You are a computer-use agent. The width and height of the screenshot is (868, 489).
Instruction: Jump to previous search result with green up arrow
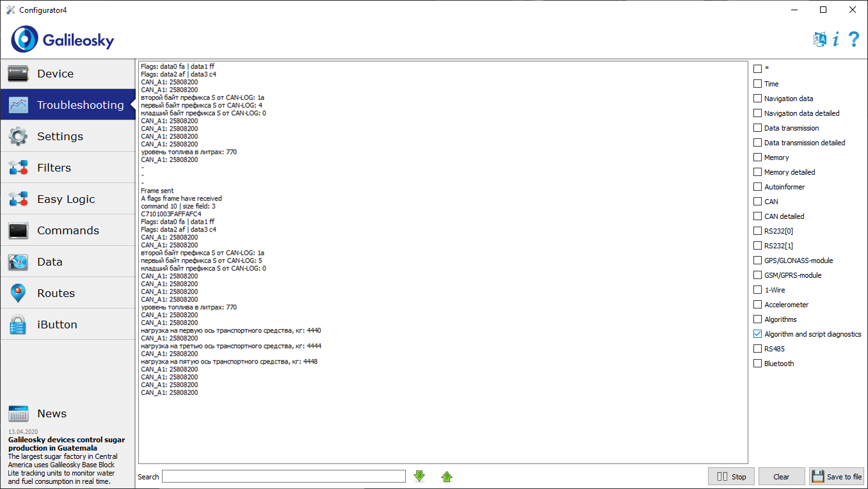(447, 476)
